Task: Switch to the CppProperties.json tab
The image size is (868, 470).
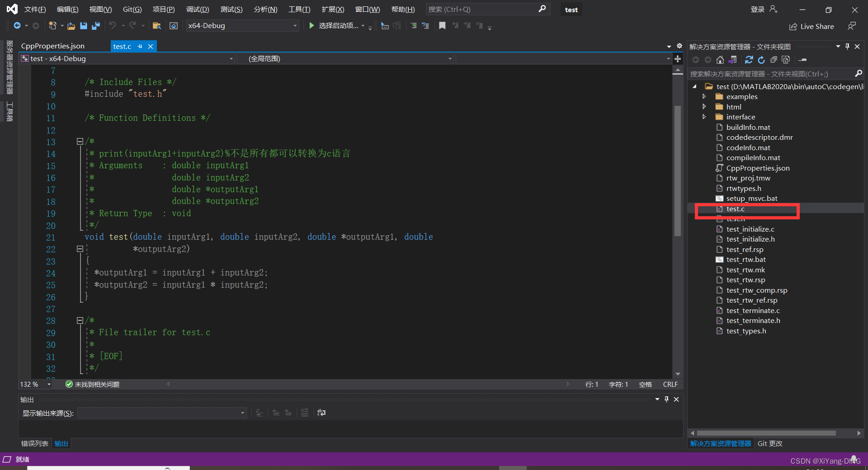Action: (x=52, y=46)
